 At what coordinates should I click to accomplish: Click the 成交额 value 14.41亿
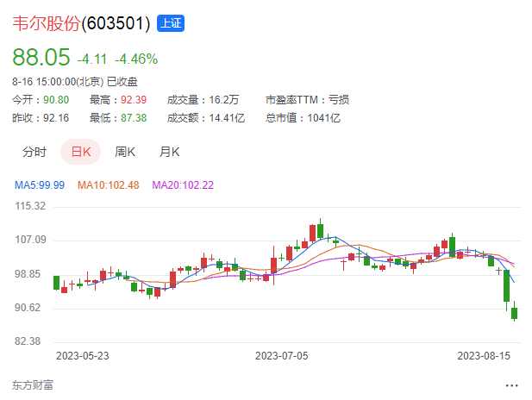point(227,118)
